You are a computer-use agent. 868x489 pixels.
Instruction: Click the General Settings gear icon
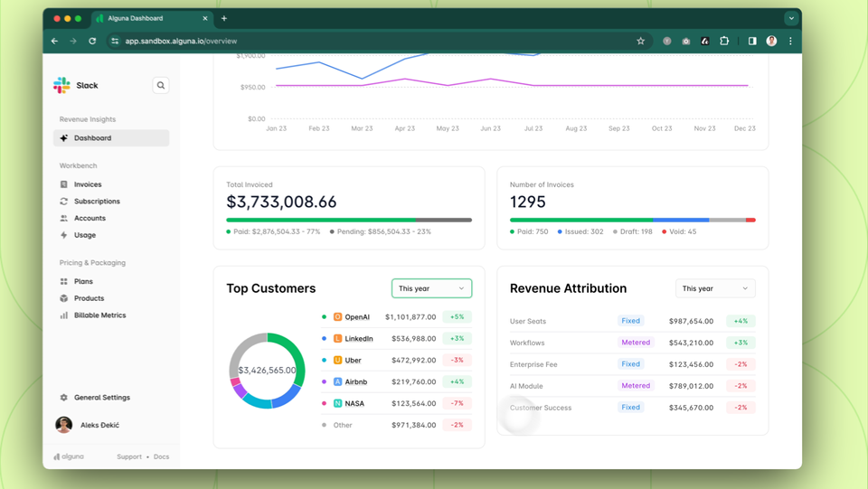[63, 397]
